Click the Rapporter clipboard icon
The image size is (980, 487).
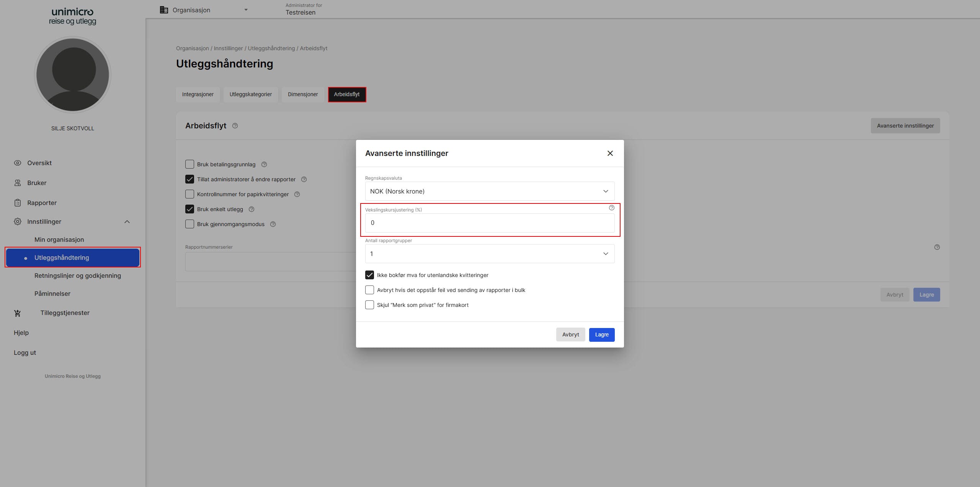tap(18, 203)
